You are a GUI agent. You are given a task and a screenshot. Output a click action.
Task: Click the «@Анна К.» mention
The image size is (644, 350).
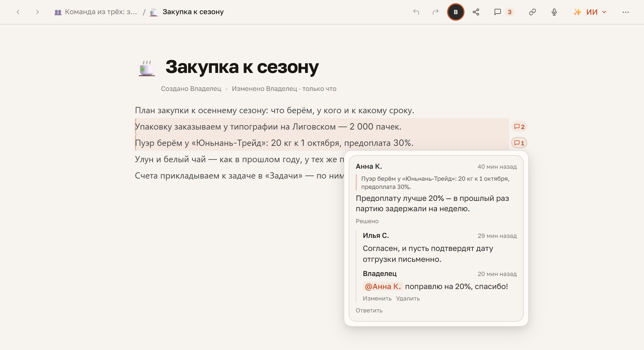383,286
